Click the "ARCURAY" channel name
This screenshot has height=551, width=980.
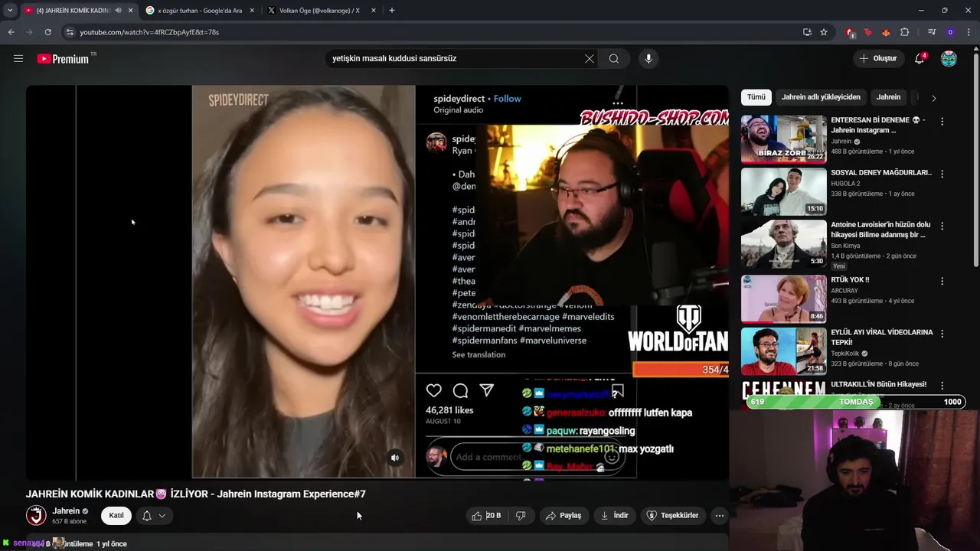click(844, 291)
